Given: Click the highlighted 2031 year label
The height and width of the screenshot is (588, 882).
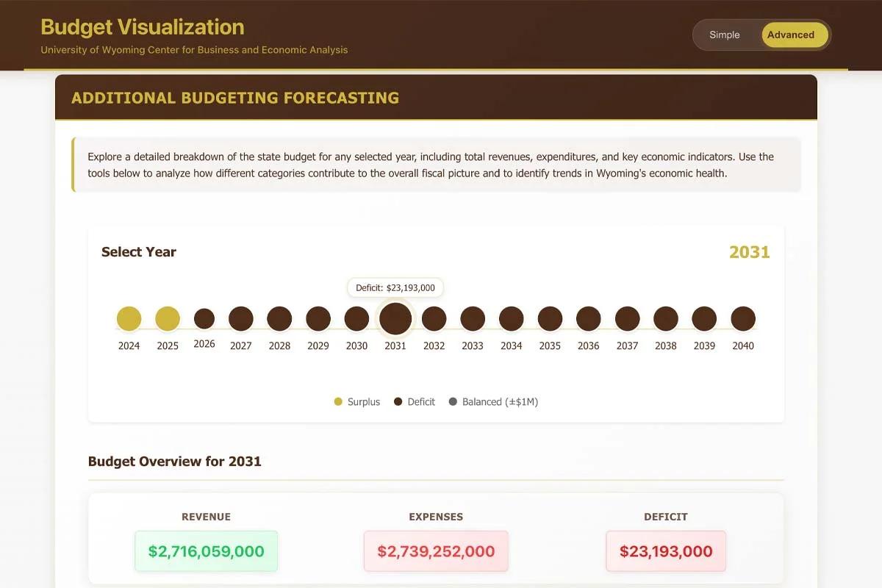Looking at the screenshot, I should click(x=749, y=252).
